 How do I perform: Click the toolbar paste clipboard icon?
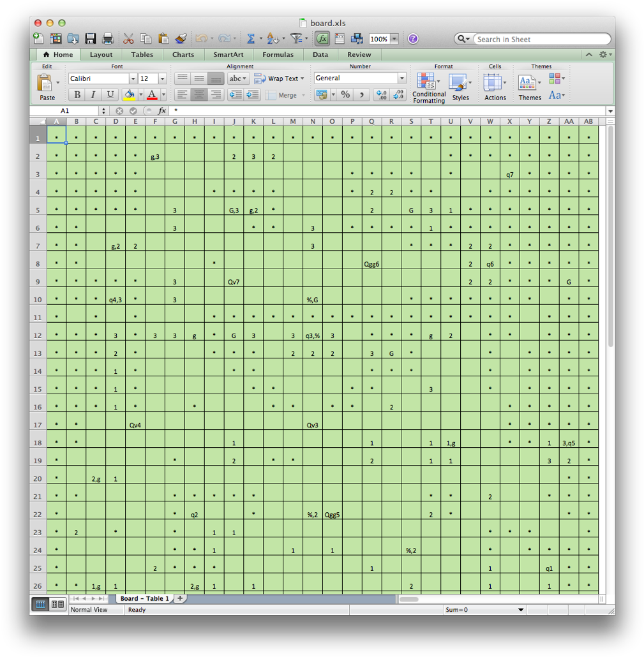point(163,38)
